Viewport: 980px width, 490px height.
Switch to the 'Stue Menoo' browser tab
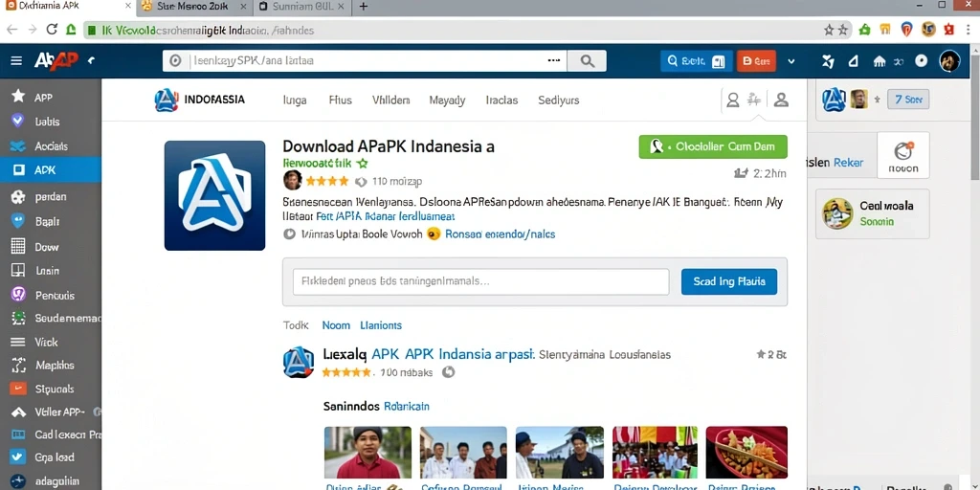194,8
